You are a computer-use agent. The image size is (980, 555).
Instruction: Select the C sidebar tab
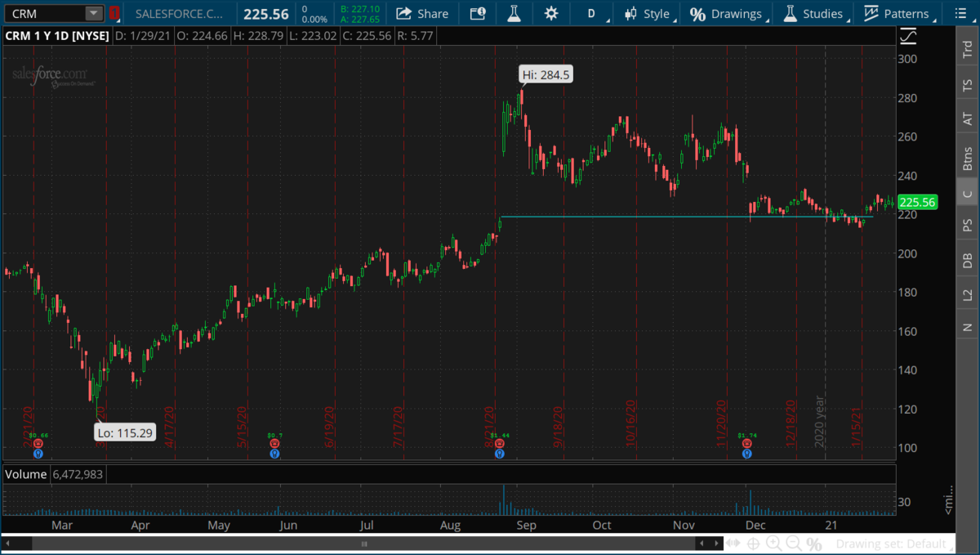click(x=968, y=194)
